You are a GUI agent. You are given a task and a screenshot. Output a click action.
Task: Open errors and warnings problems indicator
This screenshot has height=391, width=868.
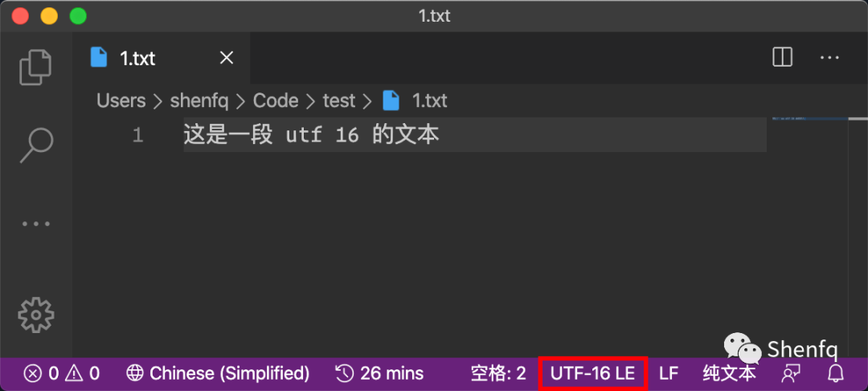[x=61, y=373]
